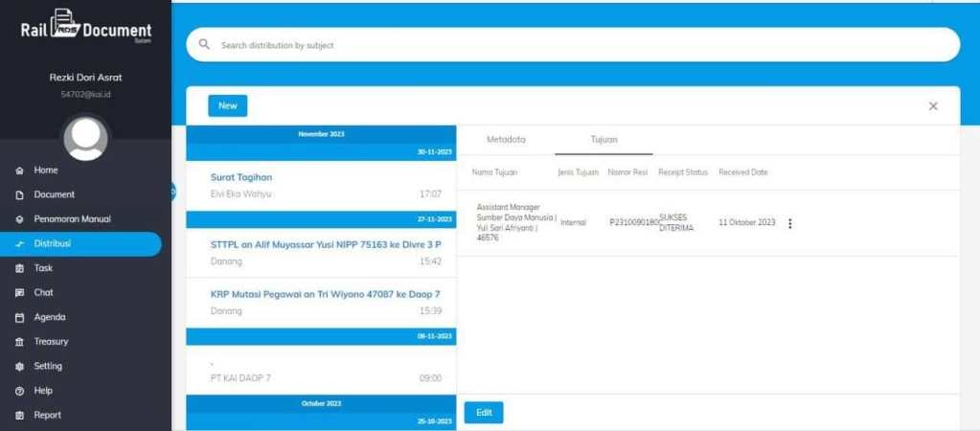
Task: Select the Tujuan tab
Action: 604,140
